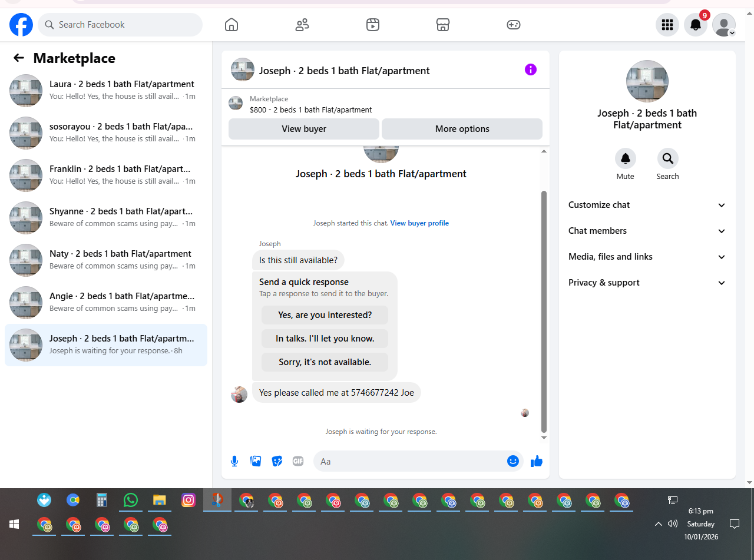Show hidden system tray icons

pos(659,523)
